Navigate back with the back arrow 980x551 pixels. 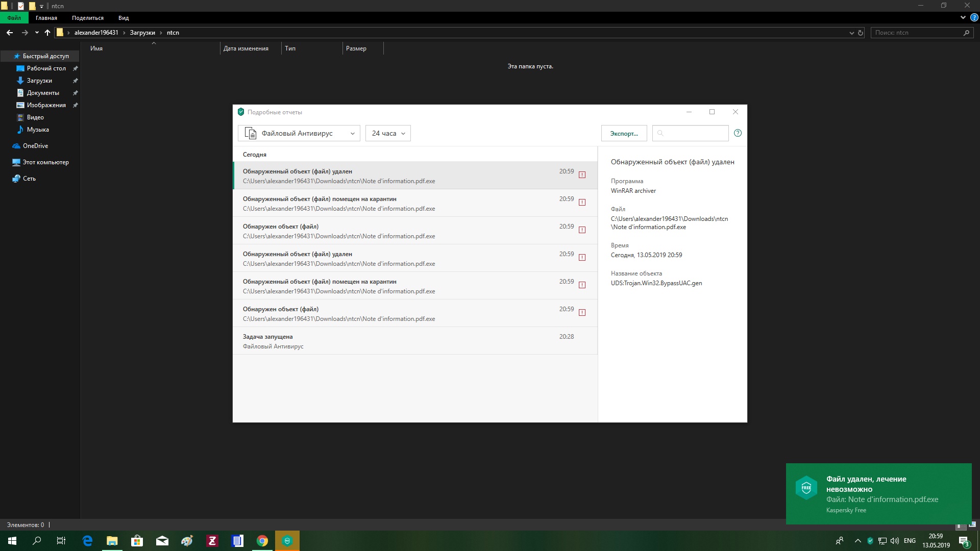tap(10, 33)
